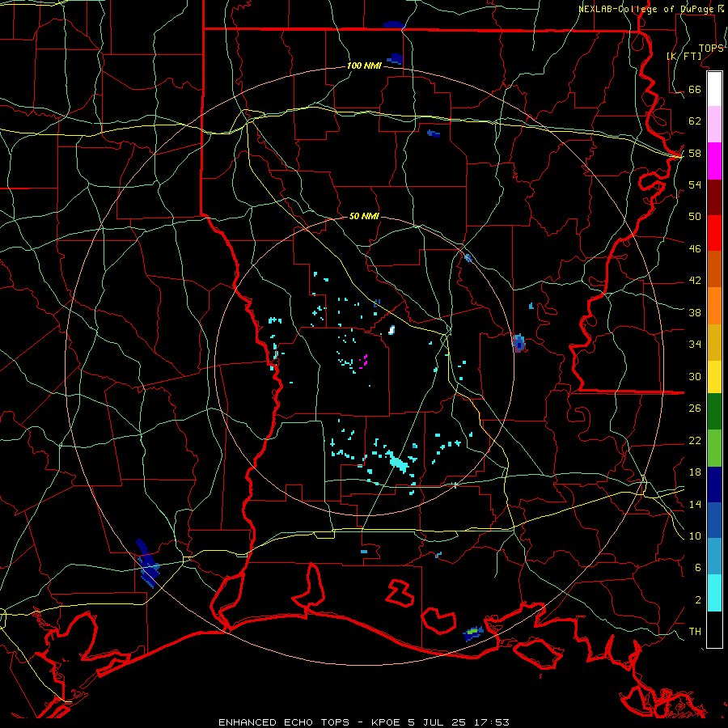Screen dimensions: 728x728
Task: Click the 46 legend value
Action: 695,248
